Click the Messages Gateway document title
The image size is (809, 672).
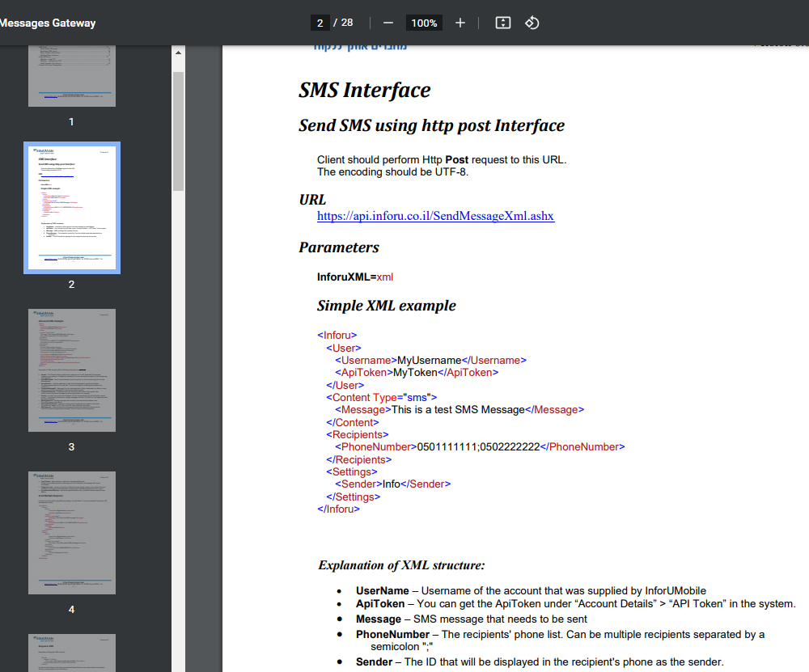tap(48, 23)
